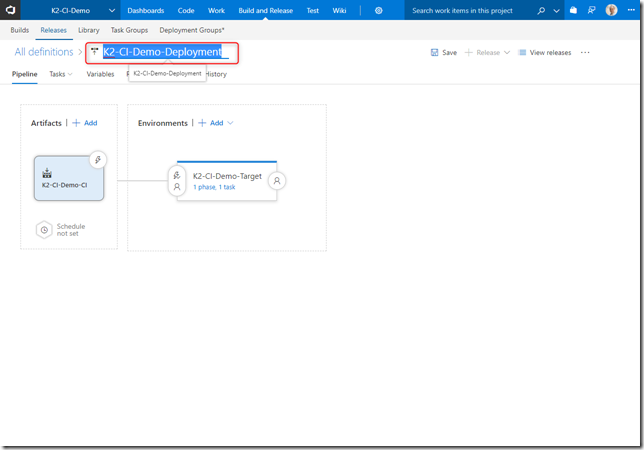Open Schedule not set

coord(71,230)
